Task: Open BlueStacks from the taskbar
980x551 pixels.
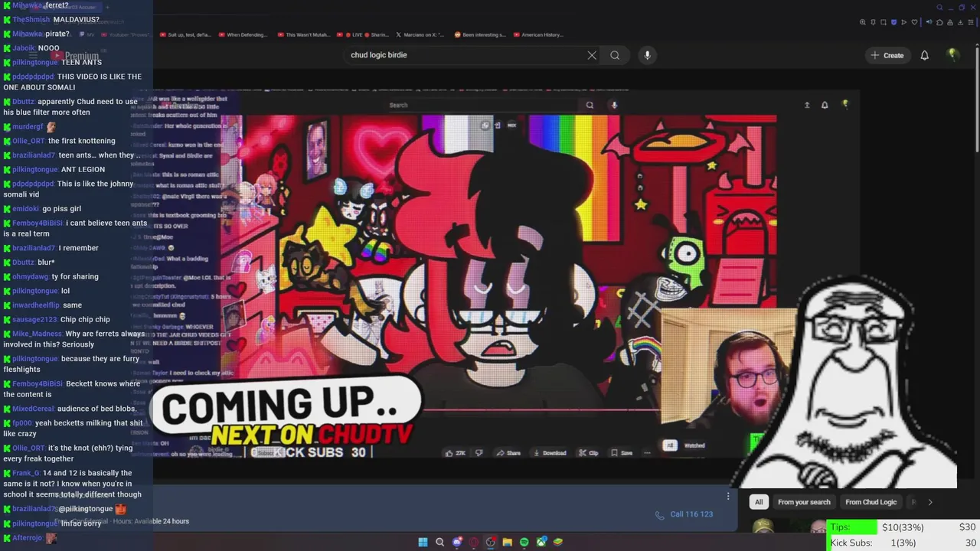Action: click(558, 542)
